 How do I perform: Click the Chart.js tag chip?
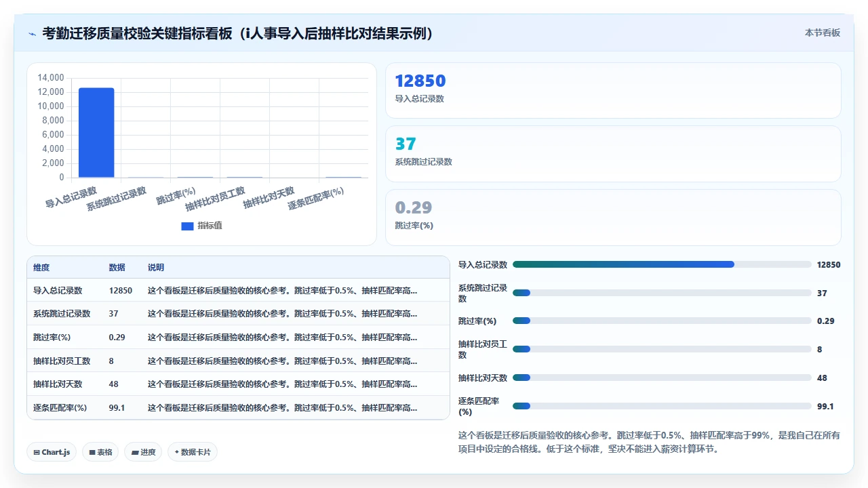(52, 452)
